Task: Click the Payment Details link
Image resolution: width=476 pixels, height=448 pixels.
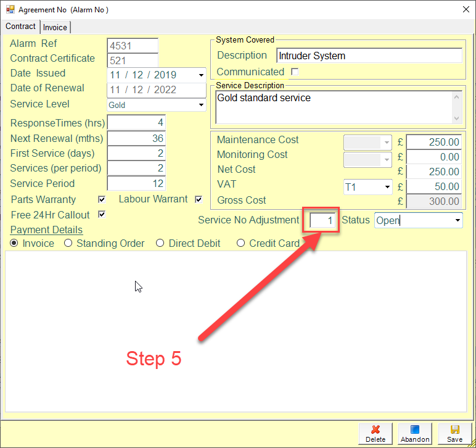Action: (46, 230)
